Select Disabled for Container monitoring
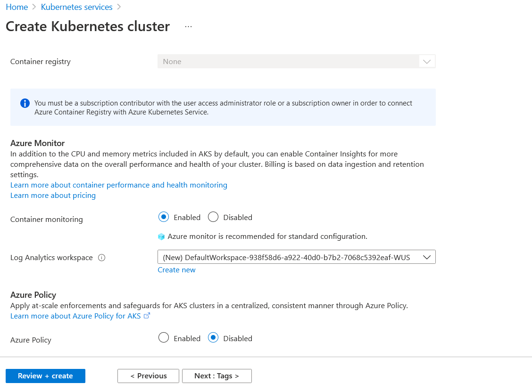The image size is (532, 392). click(213, 217)
